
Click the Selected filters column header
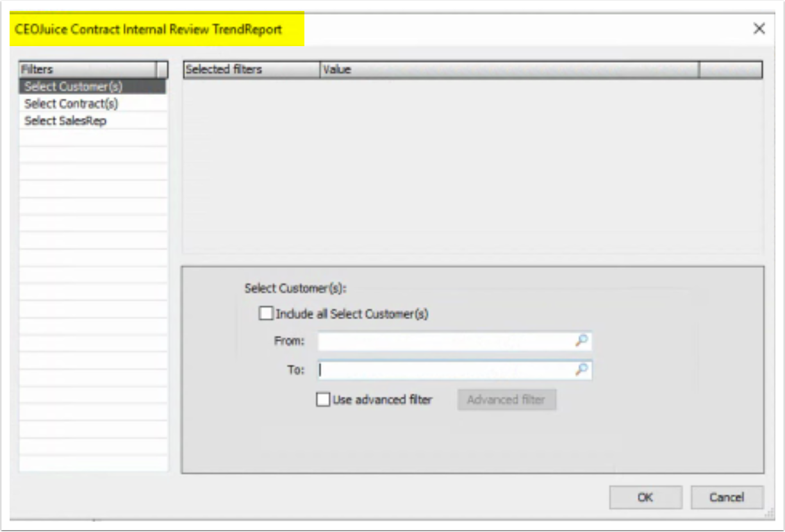tap(251, 69)
